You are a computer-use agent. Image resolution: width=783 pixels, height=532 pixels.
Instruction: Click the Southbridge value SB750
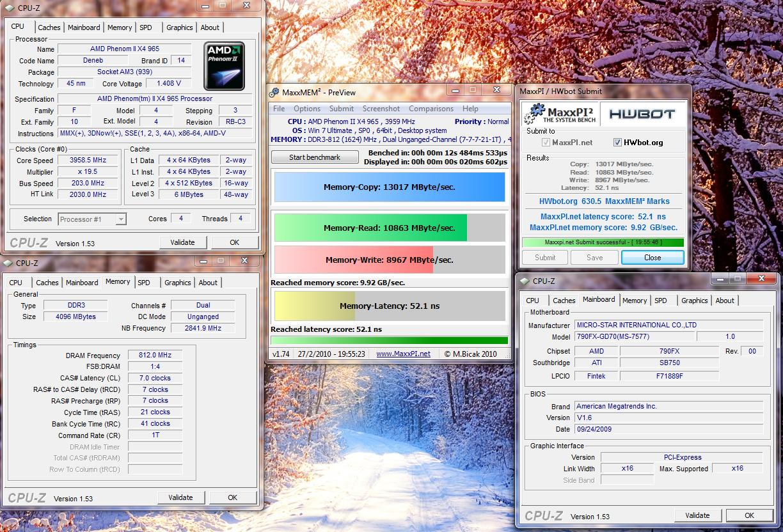[669, 363]
